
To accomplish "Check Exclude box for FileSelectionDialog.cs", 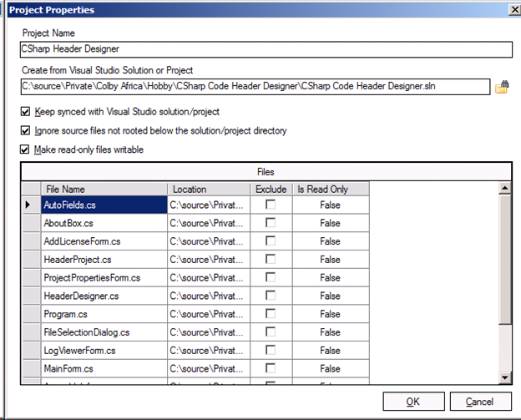I will point(271,331).
